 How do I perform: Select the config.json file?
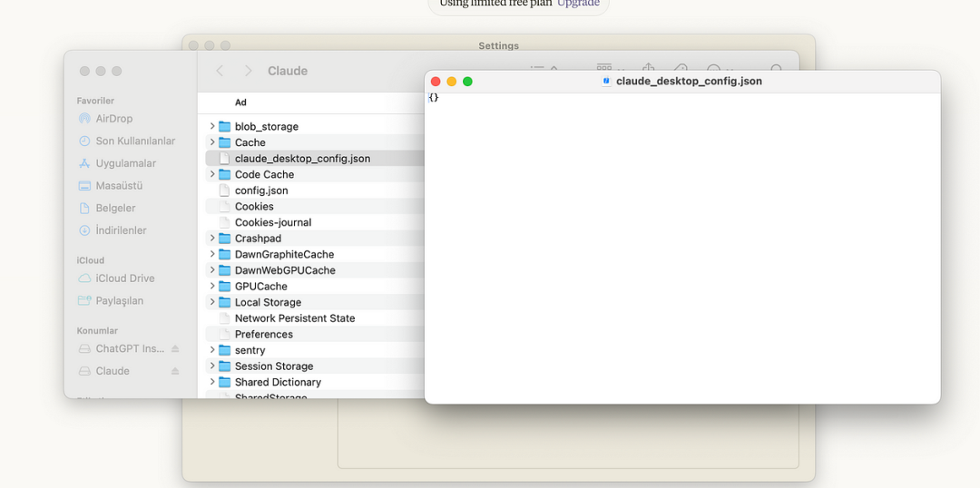click(x=315, y=190)
